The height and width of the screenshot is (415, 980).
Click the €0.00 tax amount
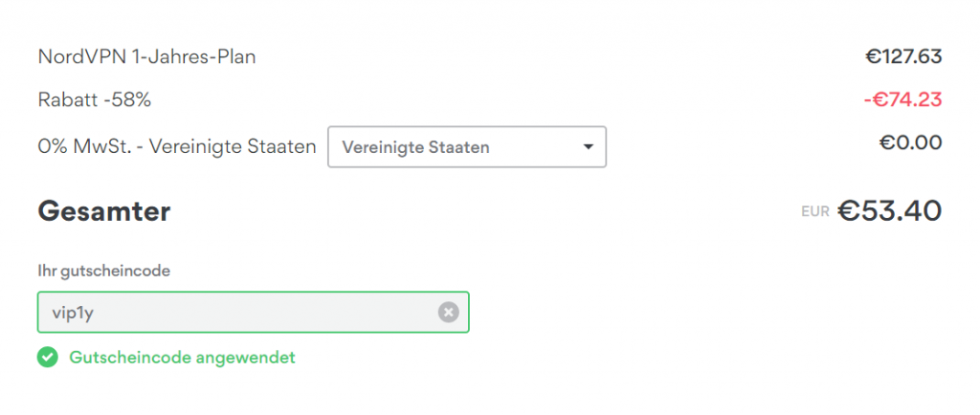coord(911,143)
